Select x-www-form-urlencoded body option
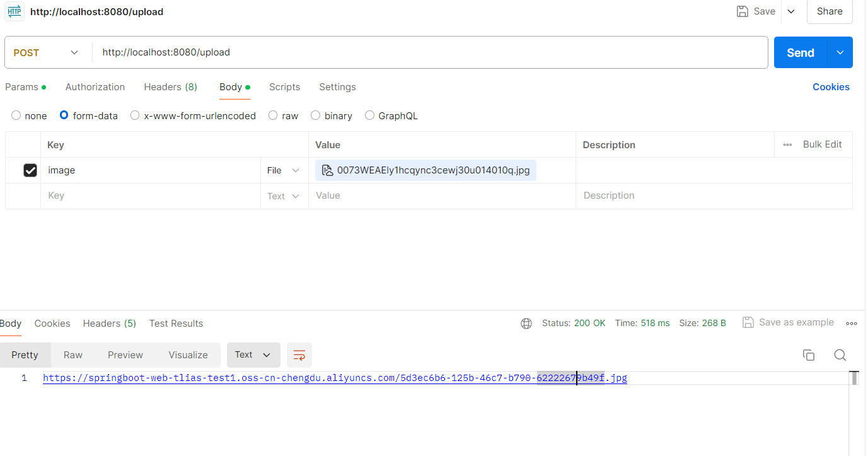Image resolution: width=868 pixels, height=456 pixels. 135,115
